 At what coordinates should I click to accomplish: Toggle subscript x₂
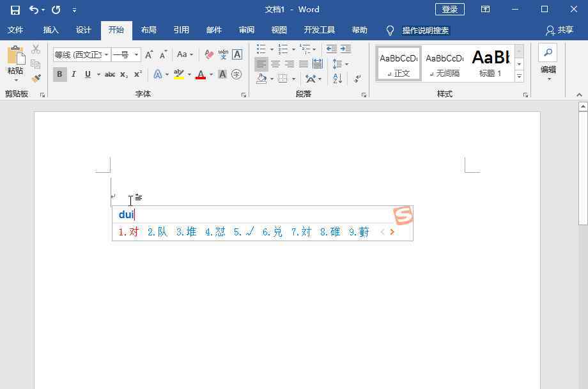[124, 75]
